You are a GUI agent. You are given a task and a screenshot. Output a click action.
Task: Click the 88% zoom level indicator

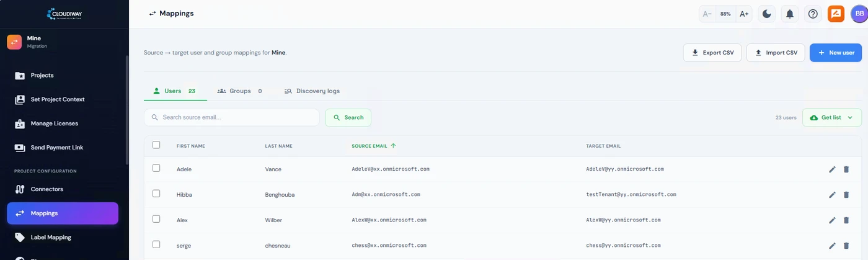coord(725,14)
